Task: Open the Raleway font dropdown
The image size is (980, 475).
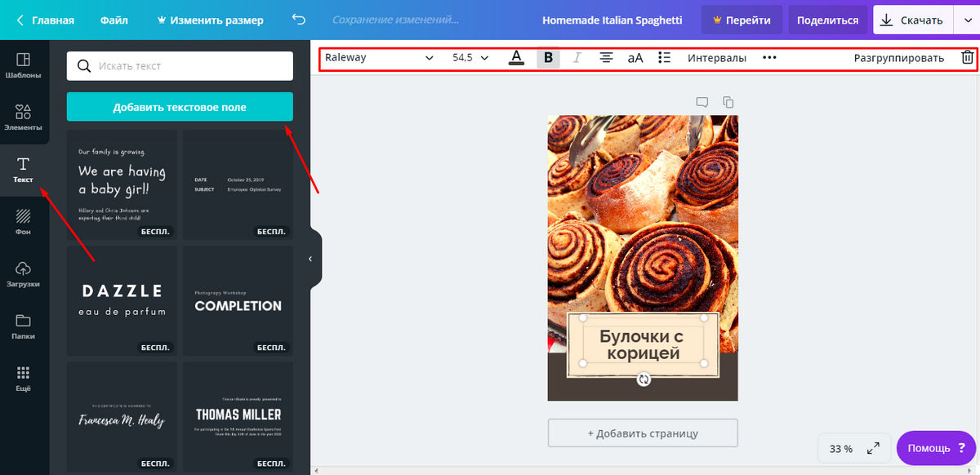Action: 379,58
